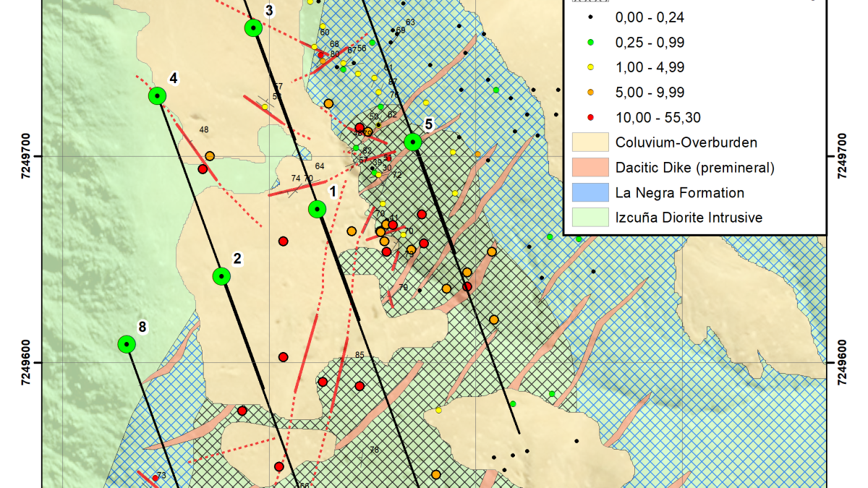Click the 7249600 coordinate label on left axis
This screenshot has width=868, height=488.
(x=35, y=363)
